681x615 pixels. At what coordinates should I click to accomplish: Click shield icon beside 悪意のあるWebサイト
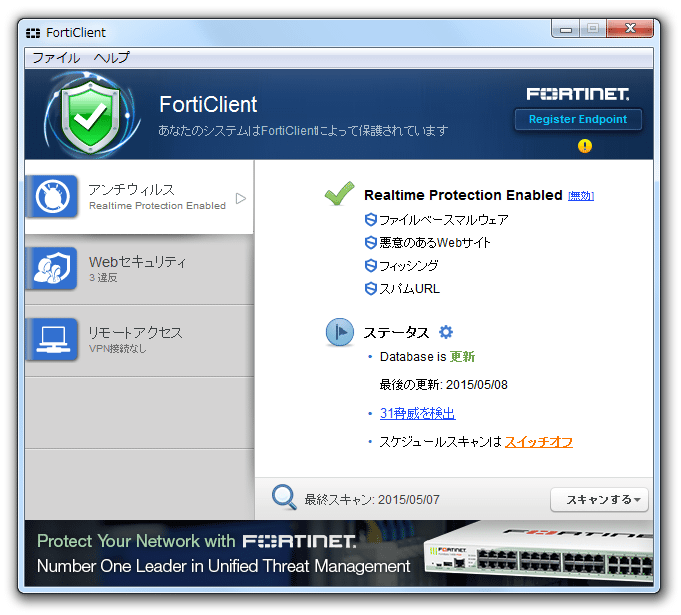(x=370, y=242)
